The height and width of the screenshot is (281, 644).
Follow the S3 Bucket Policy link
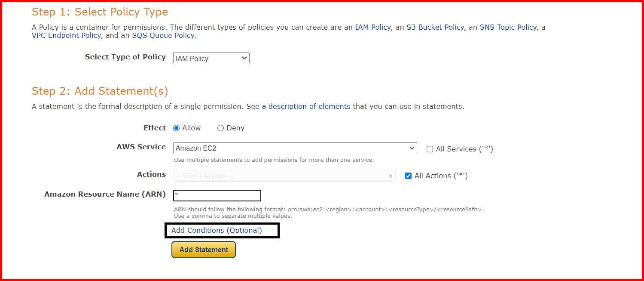[434, 27]
